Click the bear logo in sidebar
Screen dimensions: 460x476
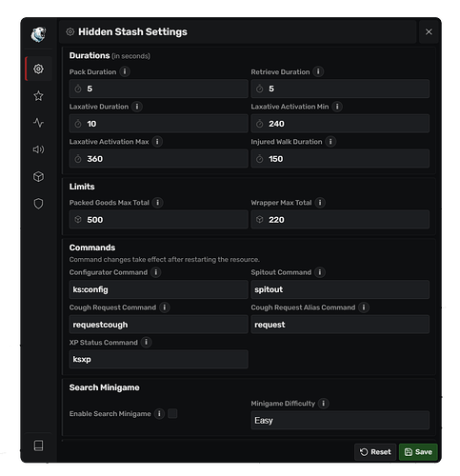pos(38,34)
